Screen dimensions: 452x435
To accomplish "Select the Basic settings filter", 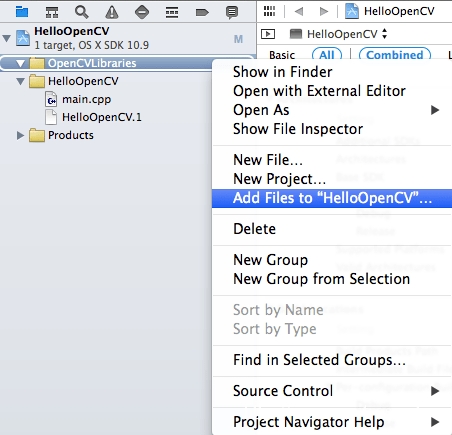I will (x=282, y=55).
